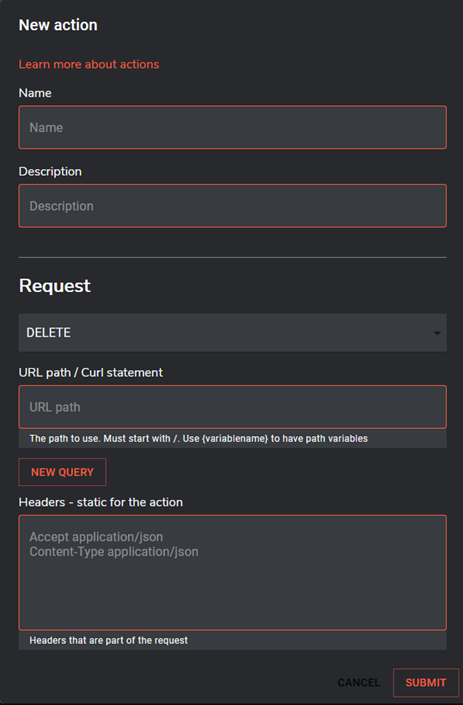The height and width of the screenshot is (705, 463).
Task: Click the URL path / Curl statement label
Action: point(91,373)
